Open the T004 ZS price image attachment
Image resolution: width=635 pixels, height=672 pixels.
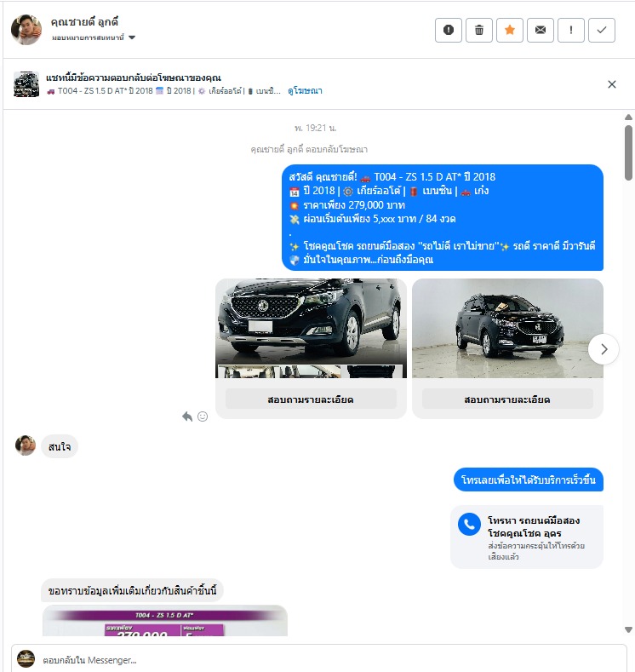tap(165, 621)
